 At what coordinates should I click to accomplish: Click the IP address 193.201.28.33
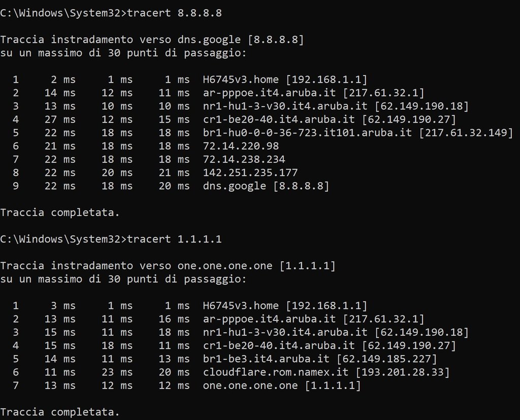pyautogui.click(x=402, y=373)
